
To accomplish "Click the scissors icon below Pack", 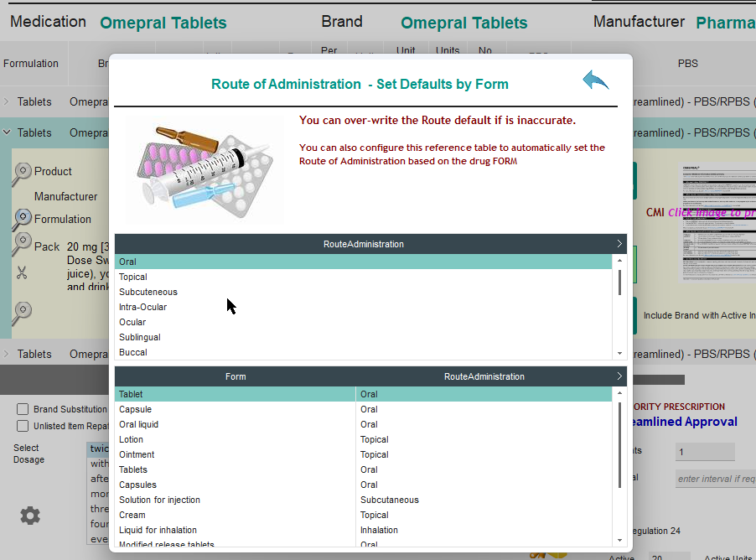I will click(x=22, y=273).
